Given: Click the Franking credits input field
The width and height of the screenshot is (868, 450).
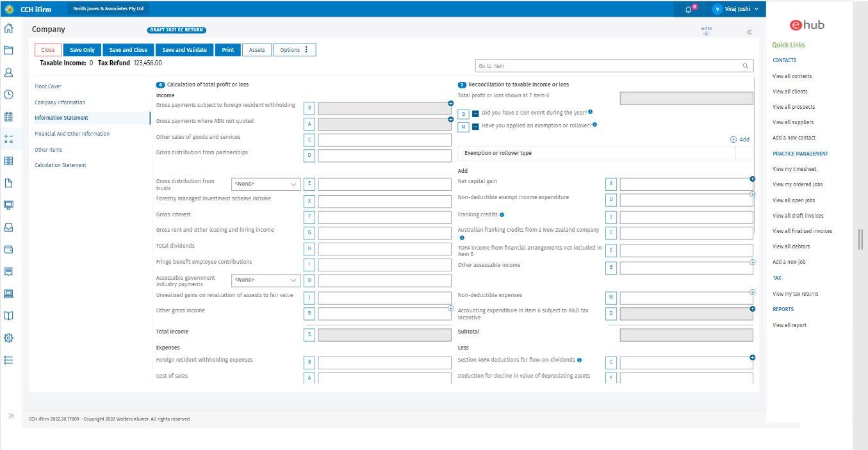Looking at the screenshot, I should point(686,217).
